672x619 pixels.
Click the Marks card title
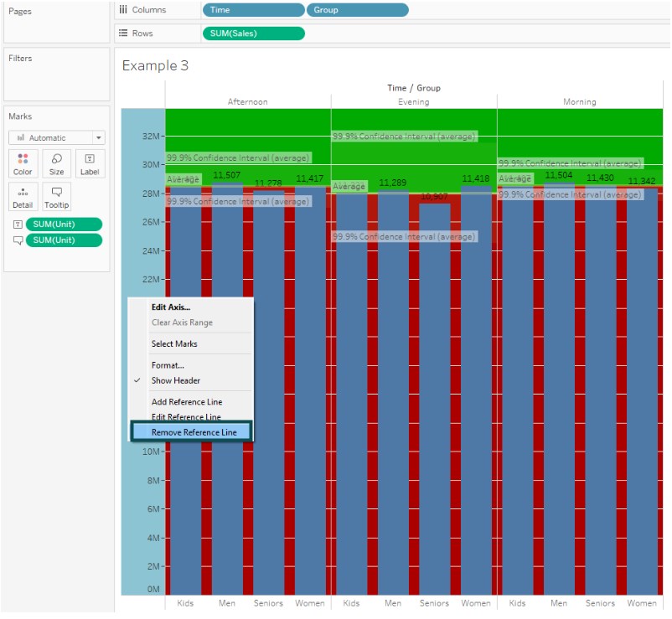tap(20, 116)
